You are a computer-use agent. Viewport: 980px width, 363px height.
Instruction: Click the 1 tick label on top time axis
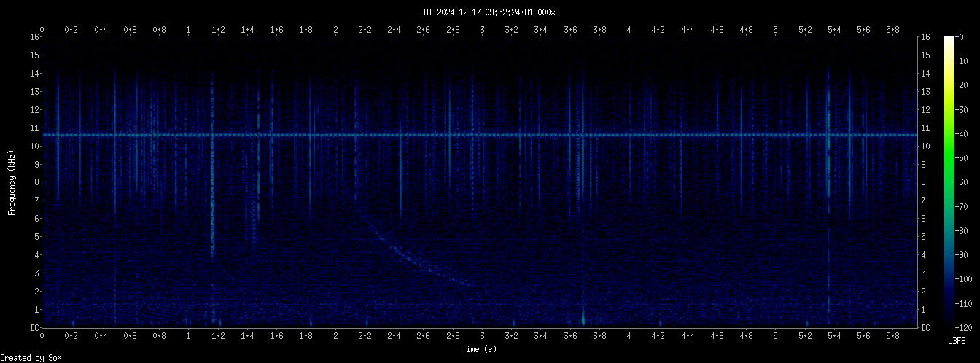189,30
